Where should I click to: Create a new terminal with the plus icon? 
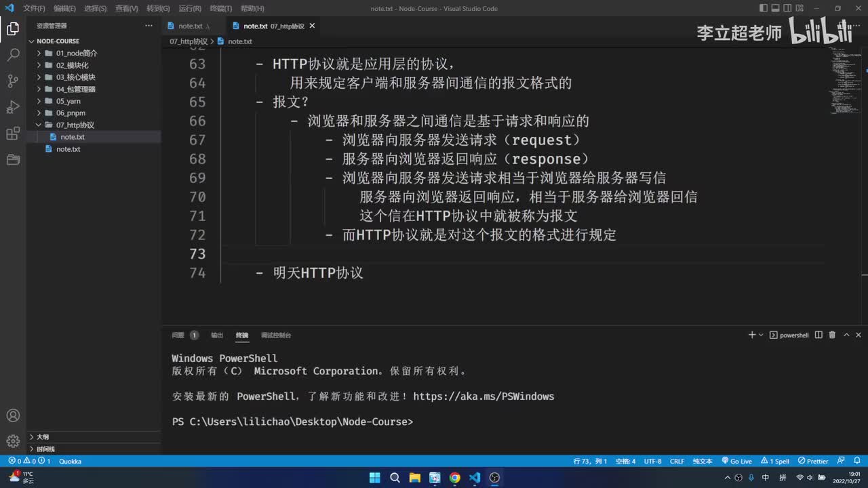[x=751, y=335]
